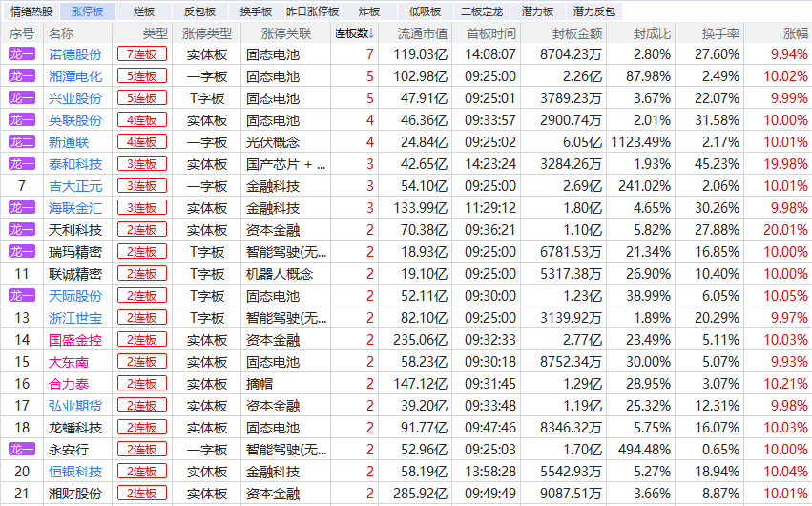
Task: Sort table by 封板金额 column header
Action: pos(577,33)
